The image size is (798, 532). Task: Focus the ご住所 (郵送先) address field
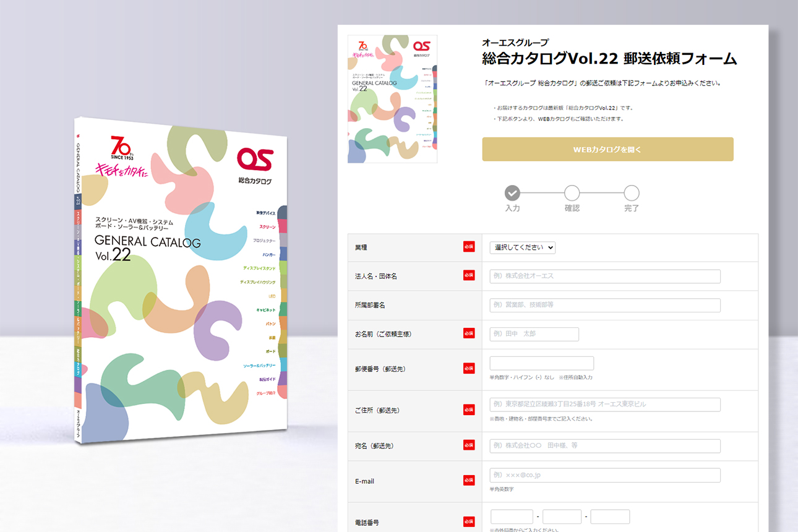point(605,405)
